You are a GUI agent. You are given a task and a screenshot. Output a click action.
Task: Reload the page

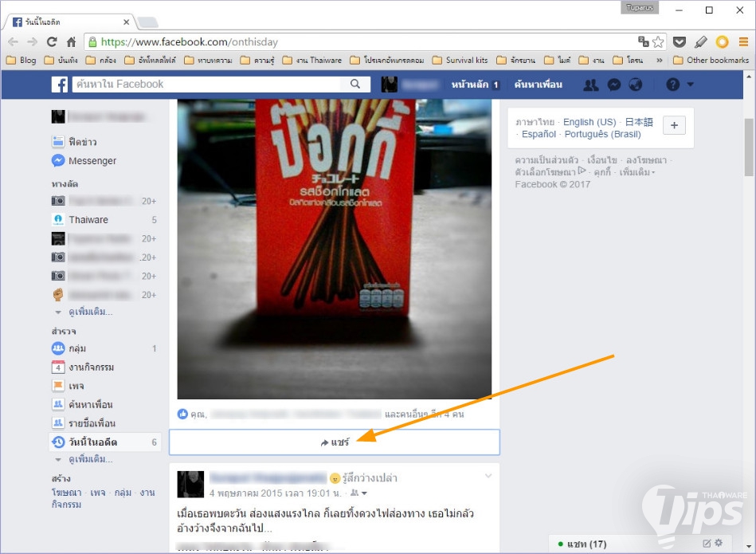tap(52, 42)
